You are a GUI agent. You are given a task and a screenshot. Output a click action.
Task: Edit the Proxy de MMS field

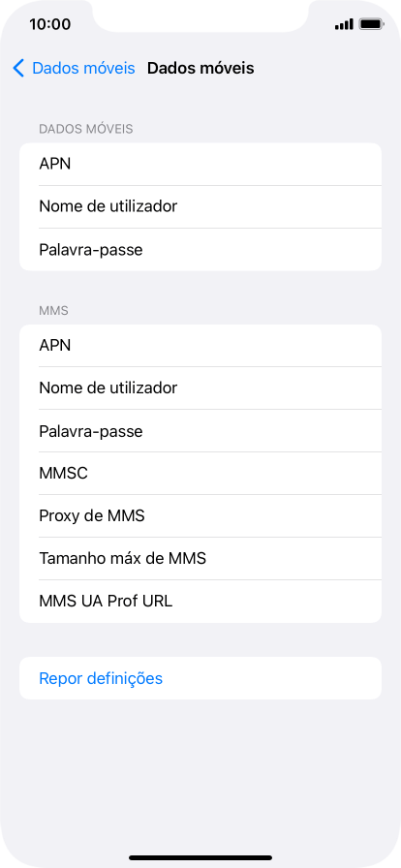200,516
